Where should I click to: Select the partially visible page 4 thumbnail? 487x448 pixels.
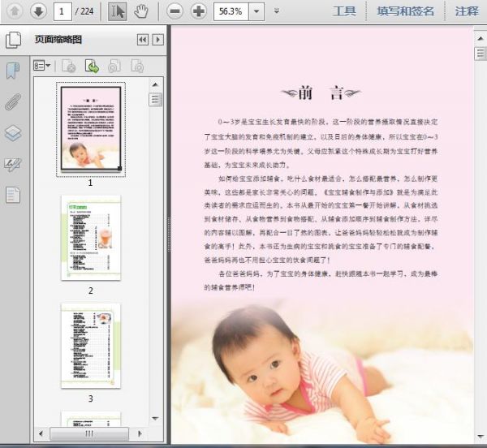point(91,420)
